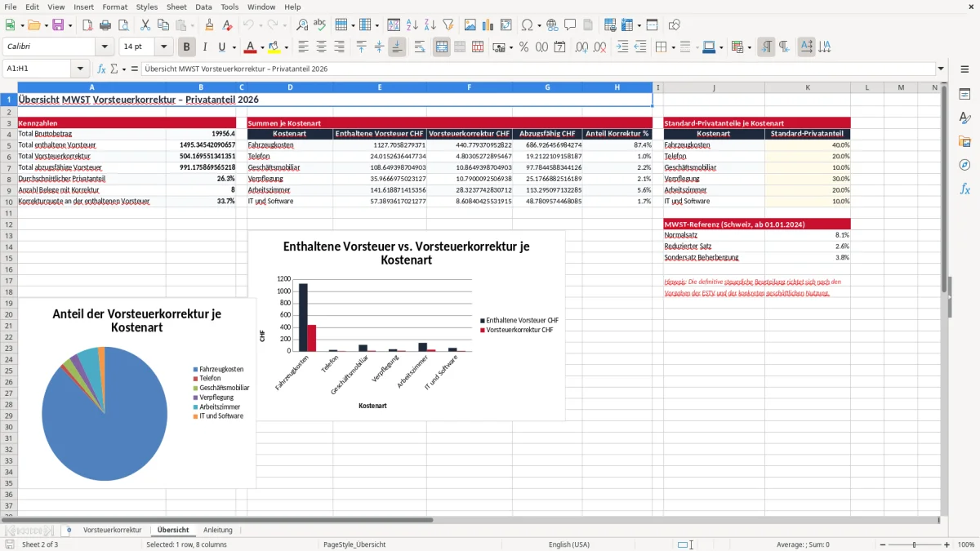The width and height of the screenshot is (980, 551).
Task: Open the Data menu
Action: click(x=203, y=7)
